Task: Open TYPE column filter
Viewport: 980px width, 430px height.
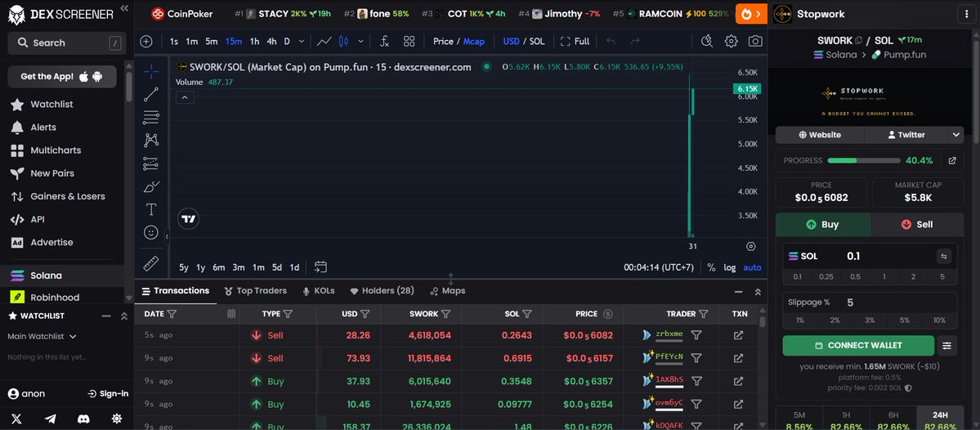Action: click(289, 314)
